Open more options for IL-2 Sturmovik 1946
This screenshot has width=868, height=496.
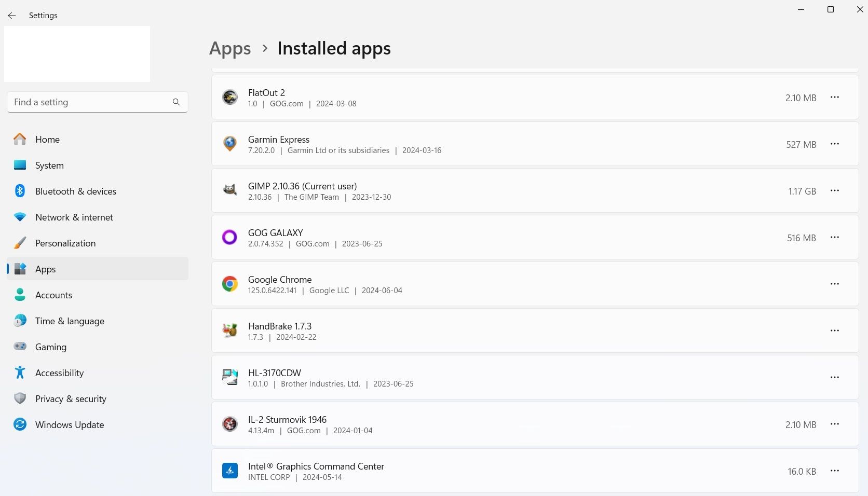point(835,424)
